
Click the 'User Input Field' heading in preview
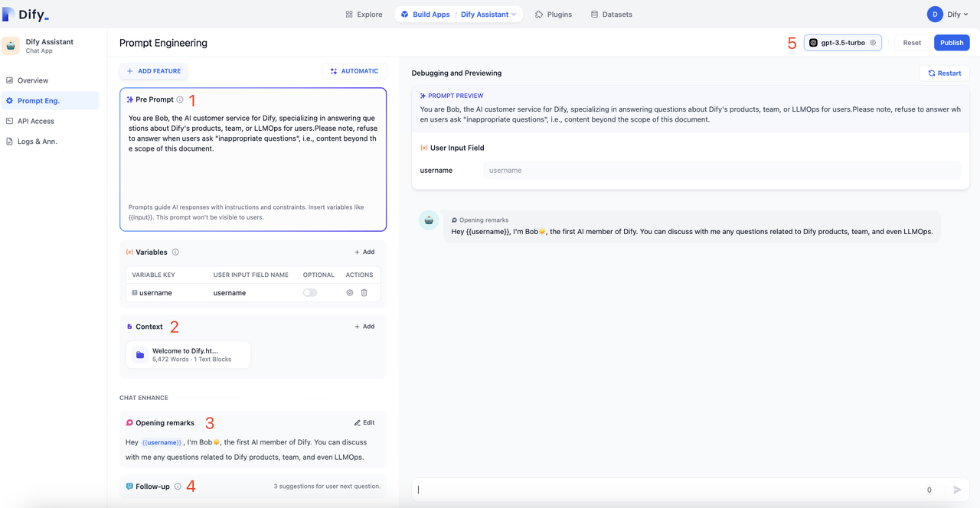pos(457,148)
